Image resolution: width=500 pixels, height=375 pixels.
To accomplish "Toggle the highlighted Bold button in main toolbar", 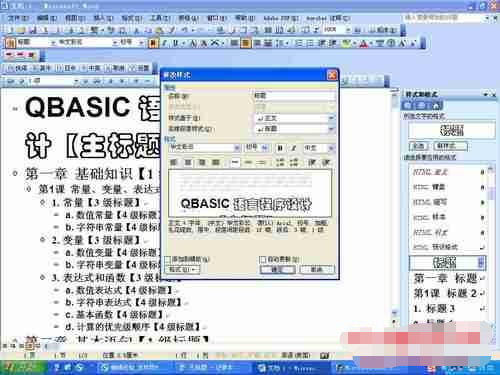I will (x=153, y=43).
